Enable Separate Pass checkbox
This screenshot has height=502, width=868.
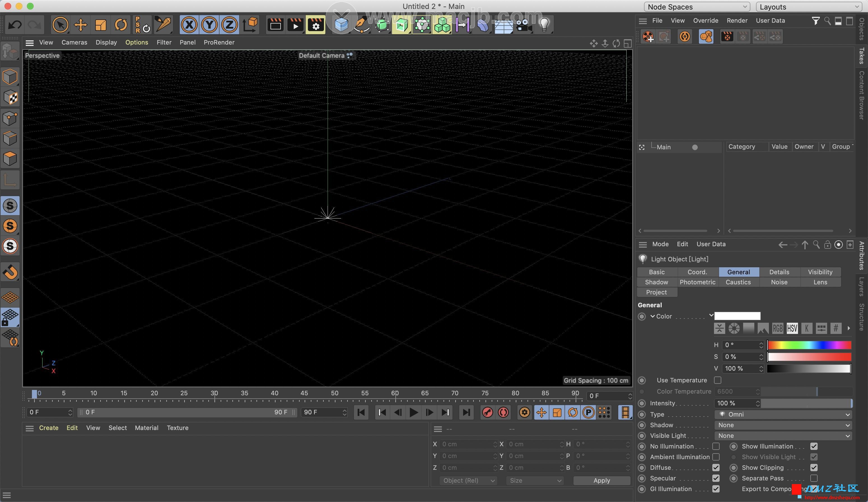tap(814, 478)
